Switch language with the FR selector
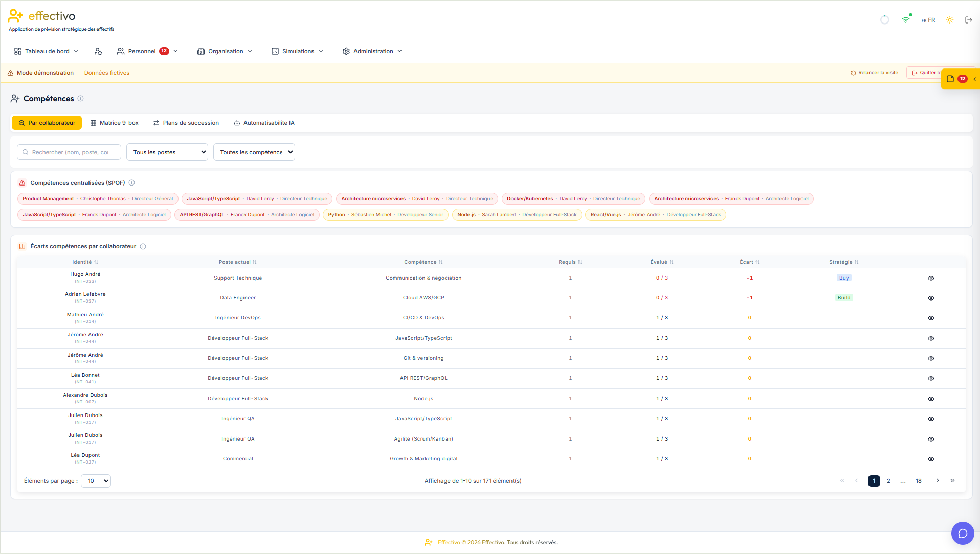 click(x=928, y=20)
